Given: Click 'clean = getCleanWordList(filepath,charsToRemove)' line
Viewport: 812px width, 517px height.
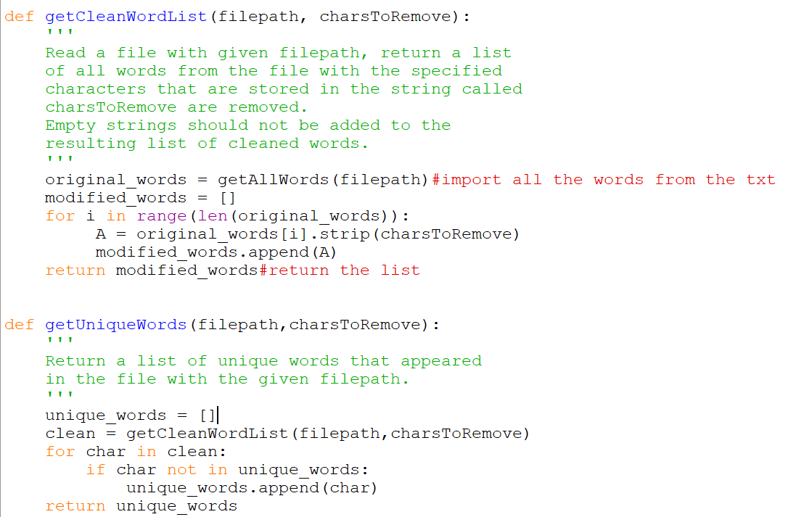Looking at the screenshot, I should pos(287,433).
